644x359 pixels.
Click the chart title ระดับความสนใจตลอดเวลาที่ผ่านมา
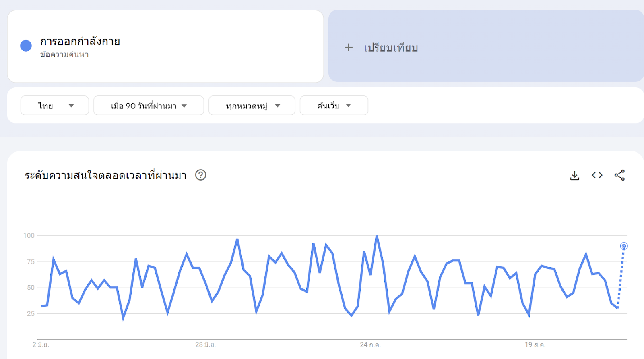point(105,175)
